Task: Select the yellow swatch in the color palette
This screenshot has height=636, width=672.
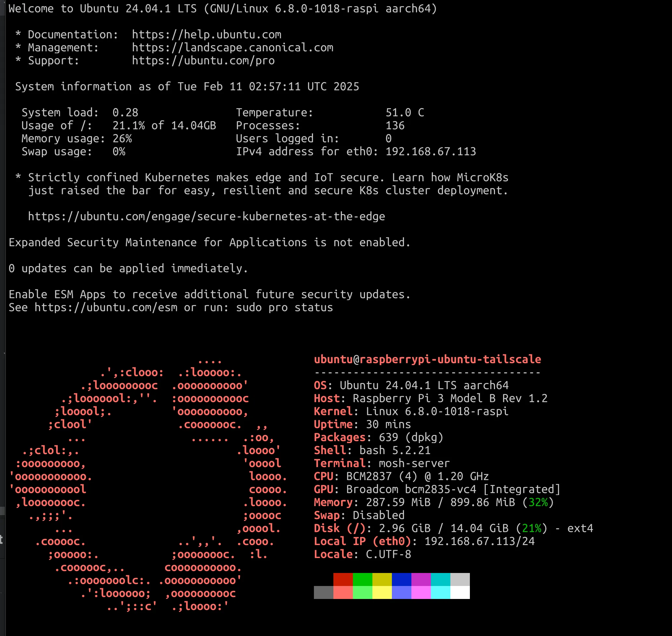Action: click(x=382, y=580)
